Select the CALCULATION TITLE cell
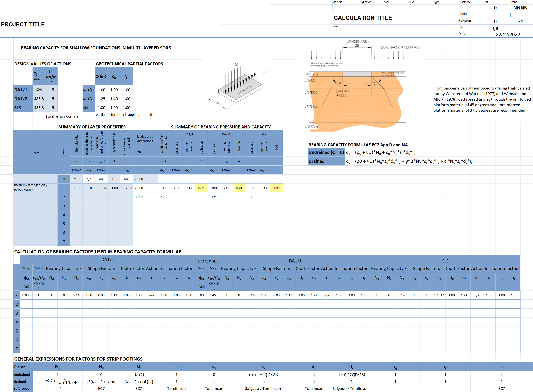This screenshot has height=392, width=533. [x=395, y=18]
